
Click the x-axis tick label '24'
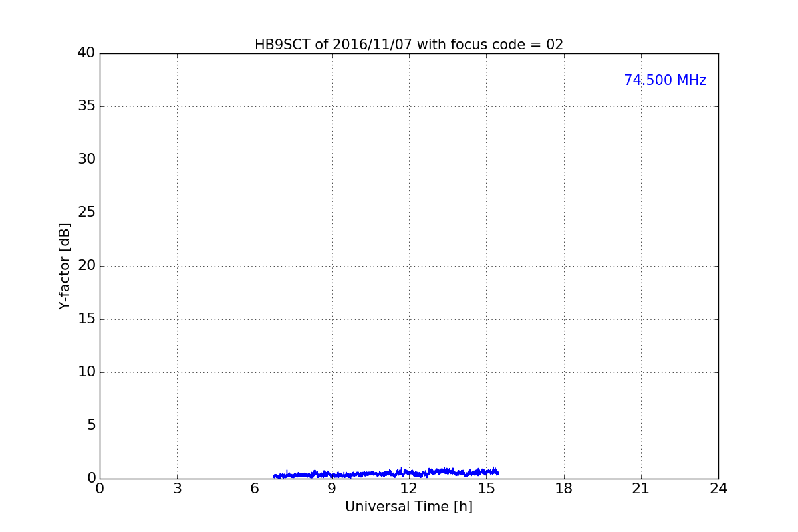(718, 489)
